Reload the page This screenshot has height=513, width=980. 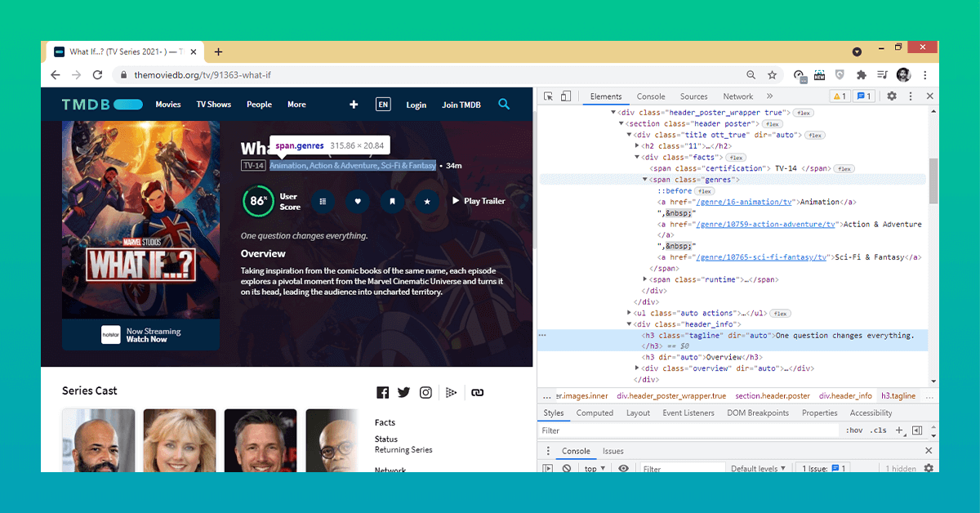coord(97,74)
